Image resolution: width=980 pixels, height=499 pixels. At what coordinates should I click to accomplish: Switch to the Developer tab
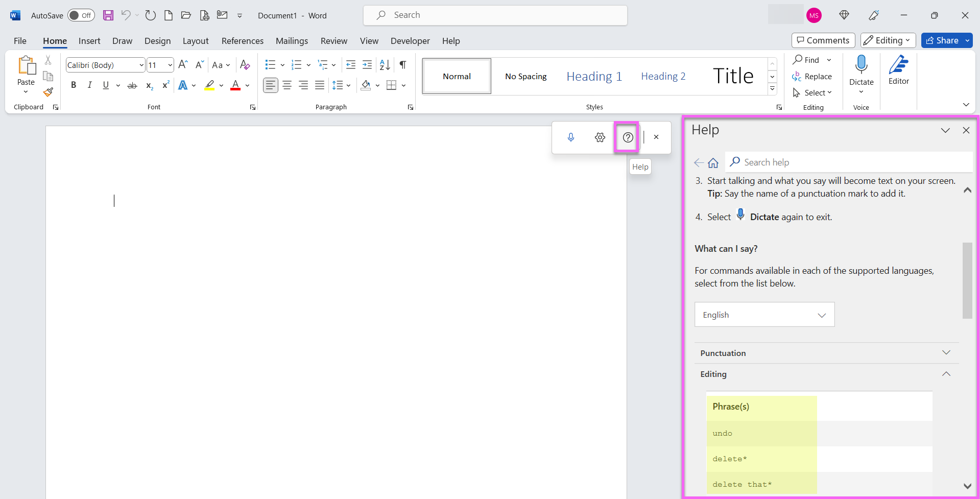pyautogui.click(x=410, y=41)
